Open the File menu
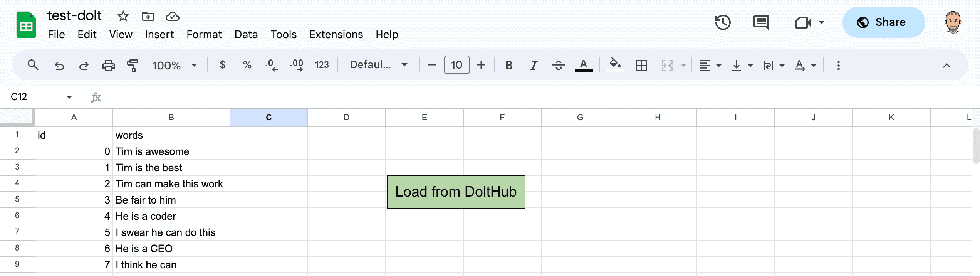The image size is (980, 276). point(56,34)
